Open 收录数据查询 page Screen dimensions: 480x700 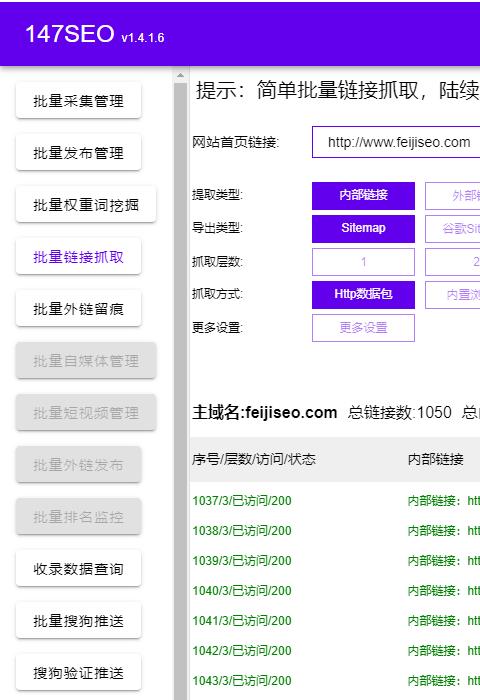79,569
